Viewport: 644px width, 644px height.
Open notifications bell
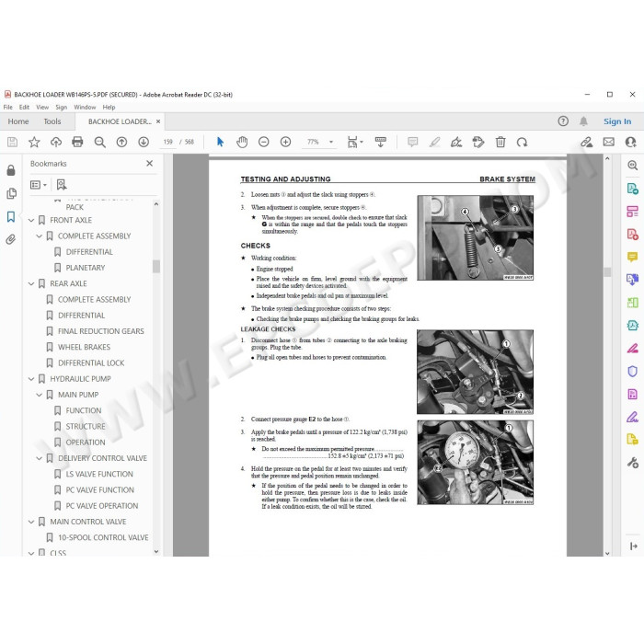click(583, 121)
